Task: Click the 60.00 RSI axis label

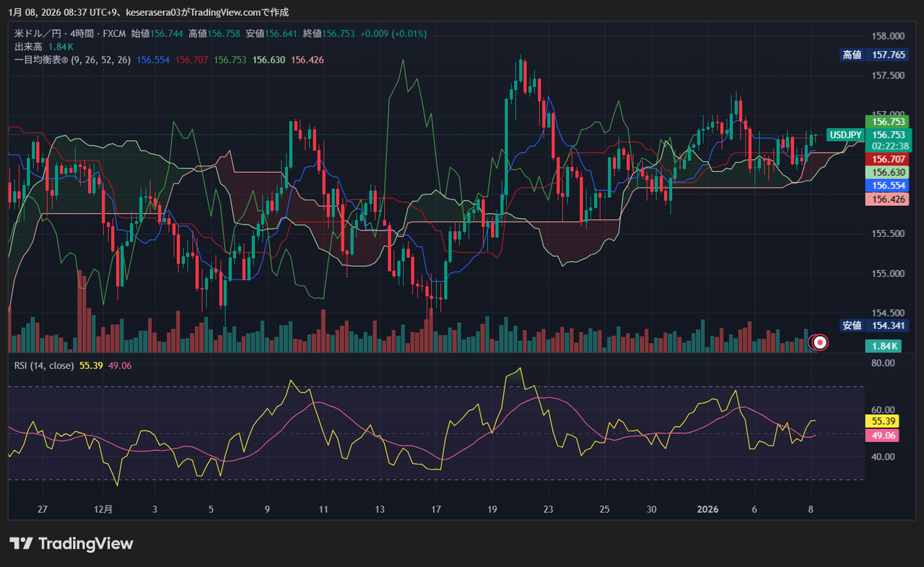Action: point(883,410)
